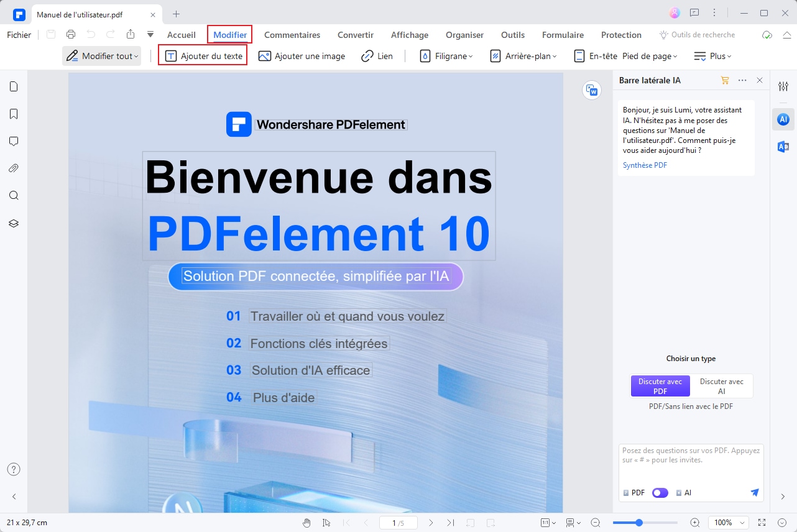Switch to the Commentaires tab
Screen dimensions: 797x532
coord(292,35)
